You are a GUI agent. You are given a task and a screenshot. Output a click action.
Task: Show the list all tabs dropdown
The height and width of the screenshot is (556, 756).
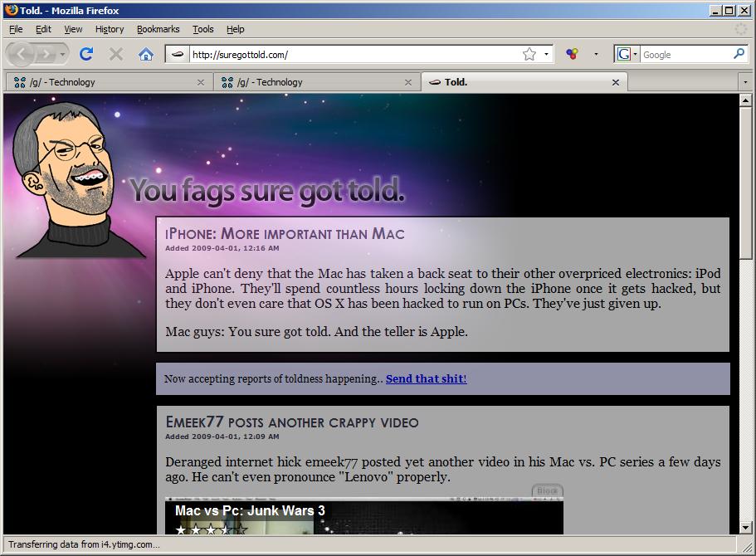745,82
